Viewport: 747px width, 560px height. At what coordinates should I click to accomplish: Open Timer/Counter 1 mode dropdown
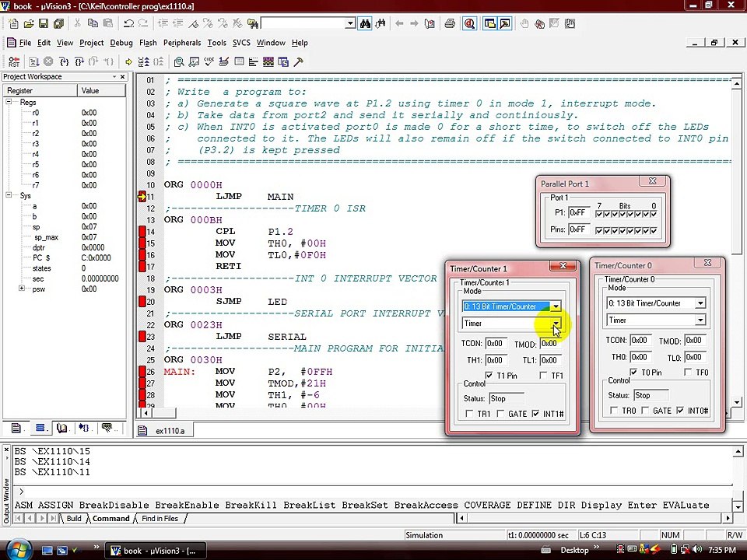pyautogui.click(x=556, y=306)
